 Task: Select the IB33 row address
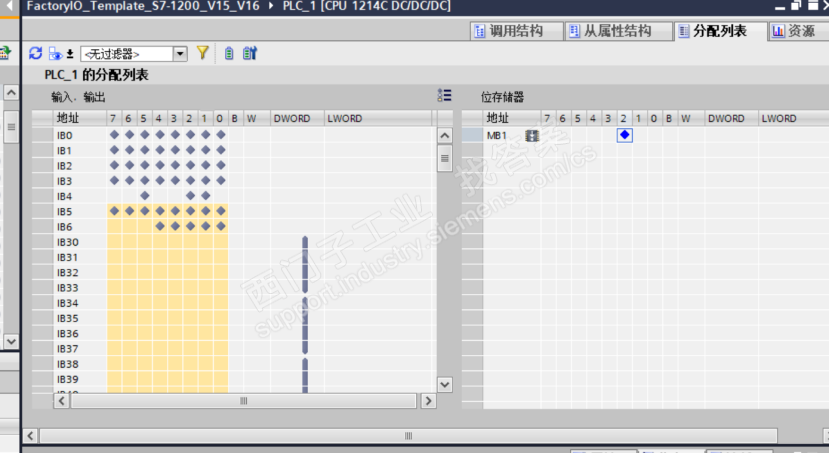pos(68,288)
